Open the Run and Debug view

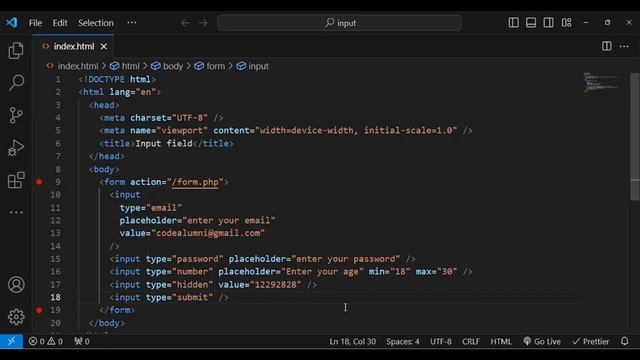click(x=16, y=147)
